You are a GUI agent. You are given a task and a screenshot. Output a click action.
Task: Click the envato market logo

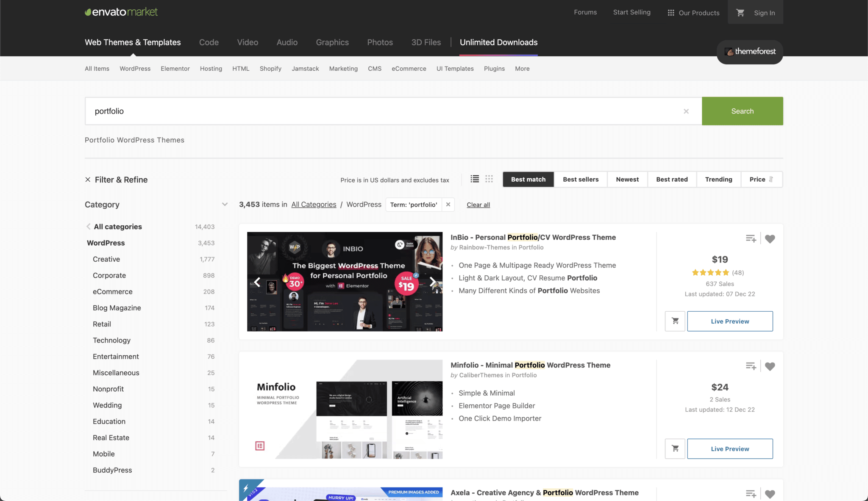tap(121, 11)
